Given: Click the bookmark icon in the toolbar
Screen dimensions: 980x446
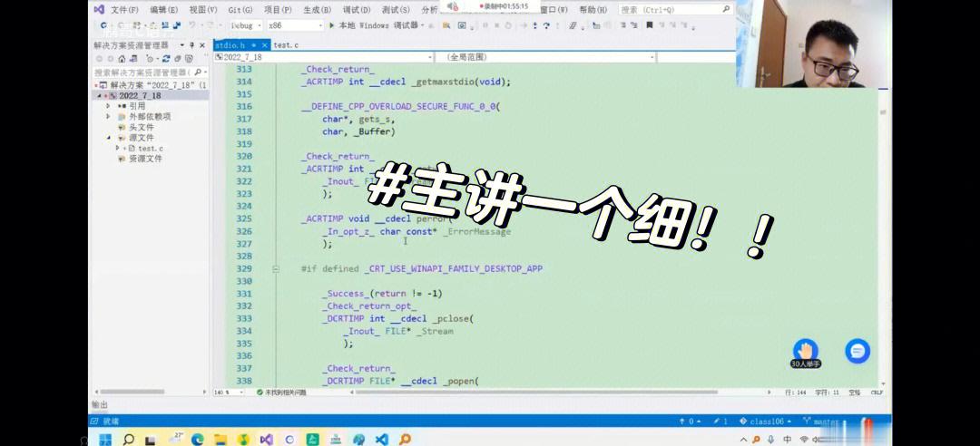Looking at the screenshot, I should click(650, 25).
